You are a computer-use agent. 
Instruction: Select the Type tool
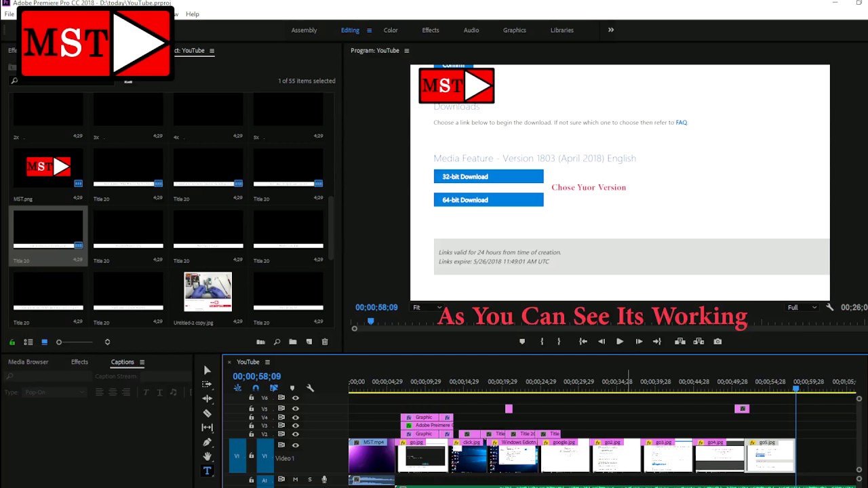pos(207,470)
